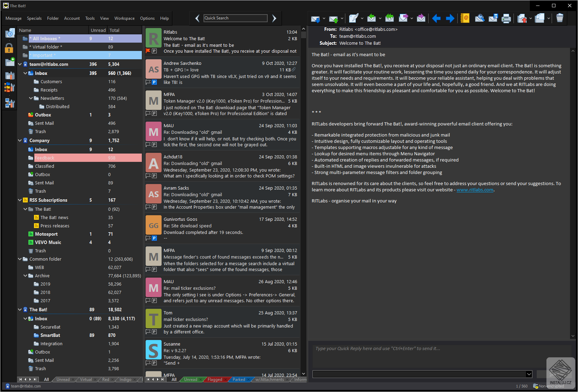The width and height of the screenshot is (578, 392).
Task: Toggle flag on Avram Sacks message
Action: pos(148,207)
